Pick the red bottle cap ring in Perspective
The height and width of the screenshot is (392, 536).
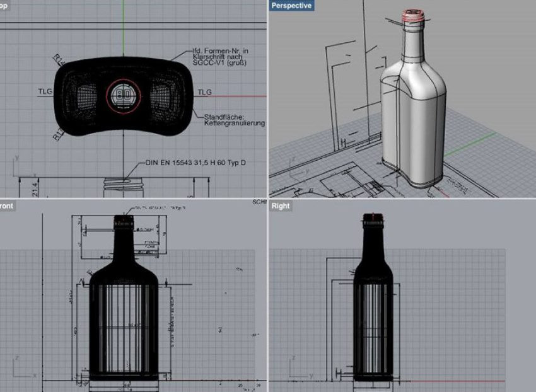(413, 14)
